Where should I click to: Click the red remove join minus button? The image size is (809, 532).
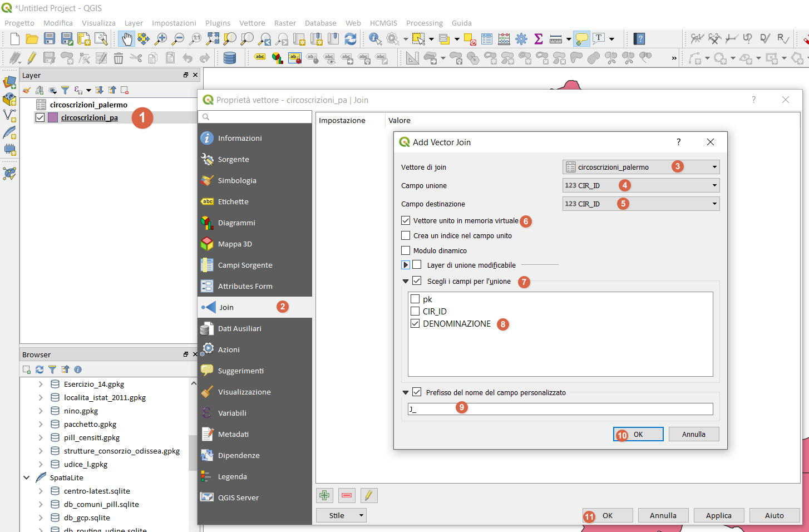tap(347, 495)
